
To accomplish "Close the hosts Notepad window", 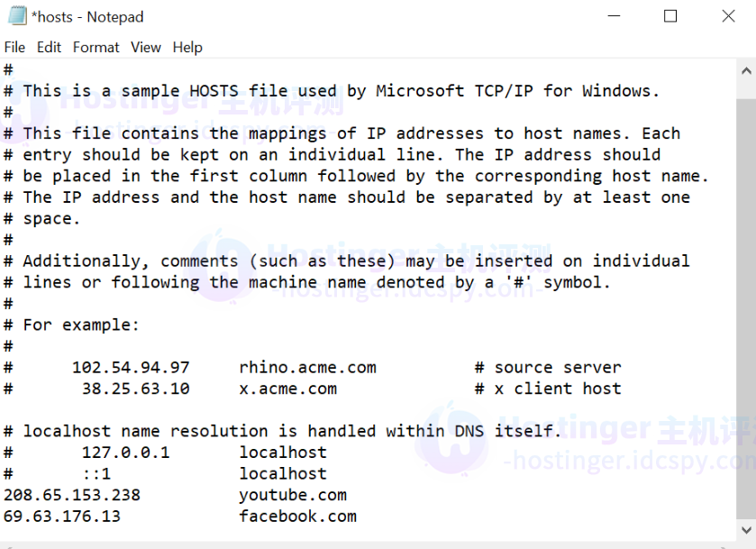I will pos(728,16).
